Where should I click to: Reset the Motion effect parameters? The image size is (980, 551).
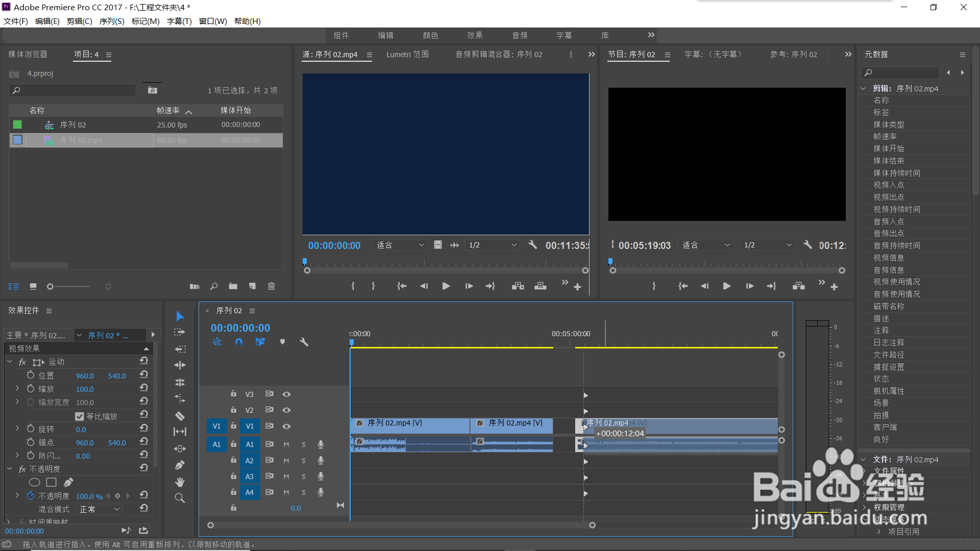point(144,361)
